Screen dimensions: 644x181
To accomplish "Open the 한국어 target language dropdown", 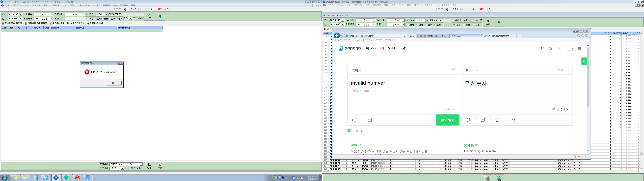I will point(471,70).
